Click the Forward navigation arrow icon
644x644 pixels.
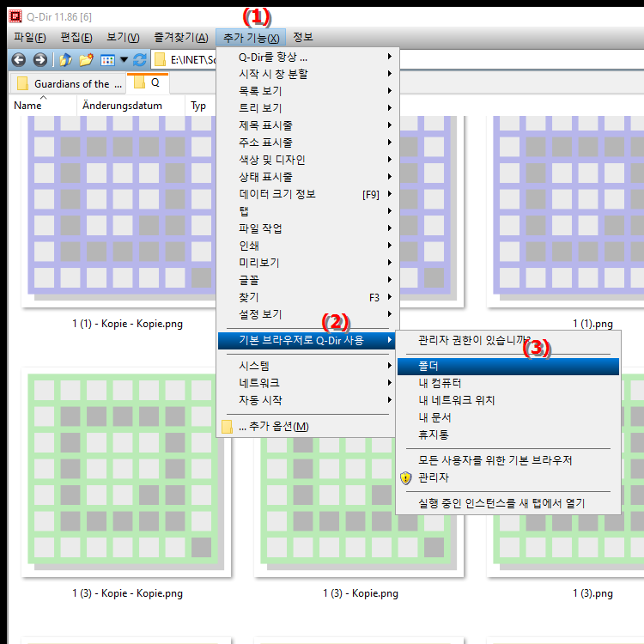39,60
